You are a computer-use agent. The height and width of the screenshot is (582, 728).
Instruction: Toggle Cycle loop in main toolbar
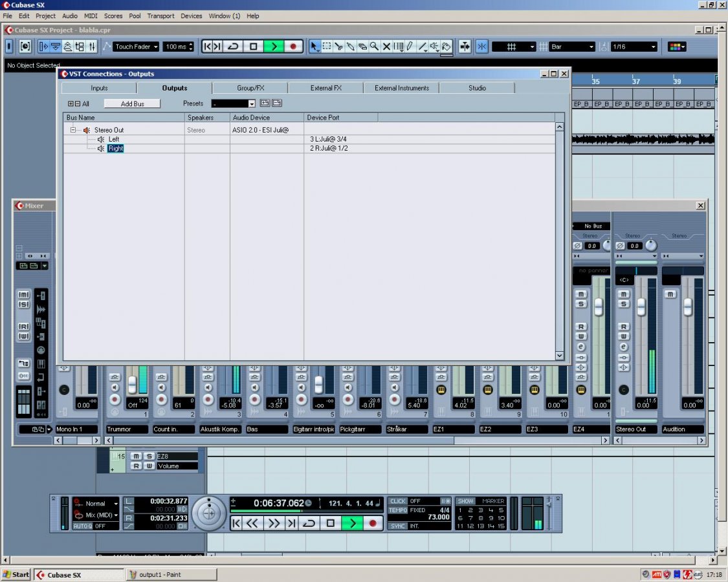(234, 47)
